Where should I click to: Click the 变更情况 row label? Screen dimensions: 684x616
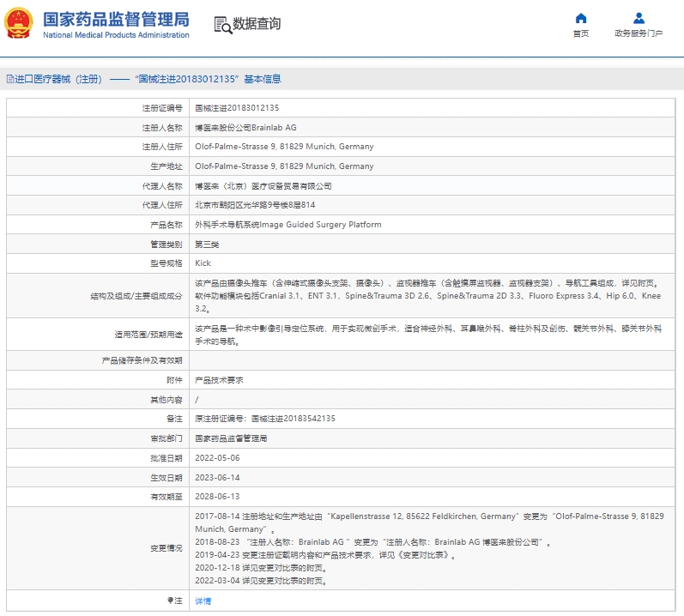tap(166, 548)
